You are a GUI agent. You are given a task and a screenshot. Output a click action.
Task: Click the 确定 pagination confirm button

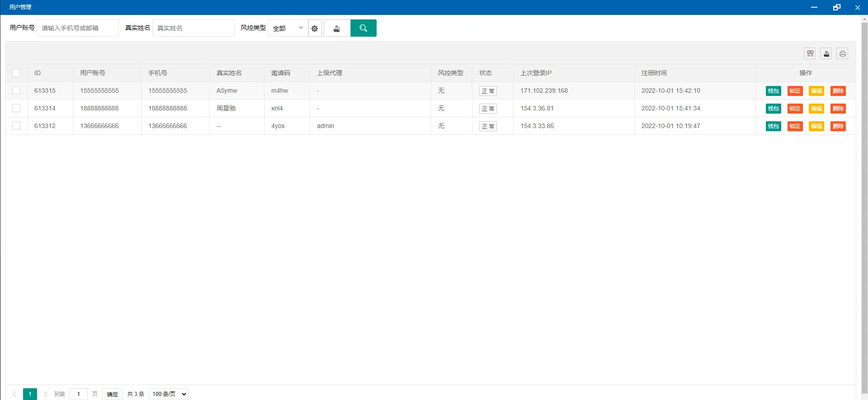tap(113, 394)
